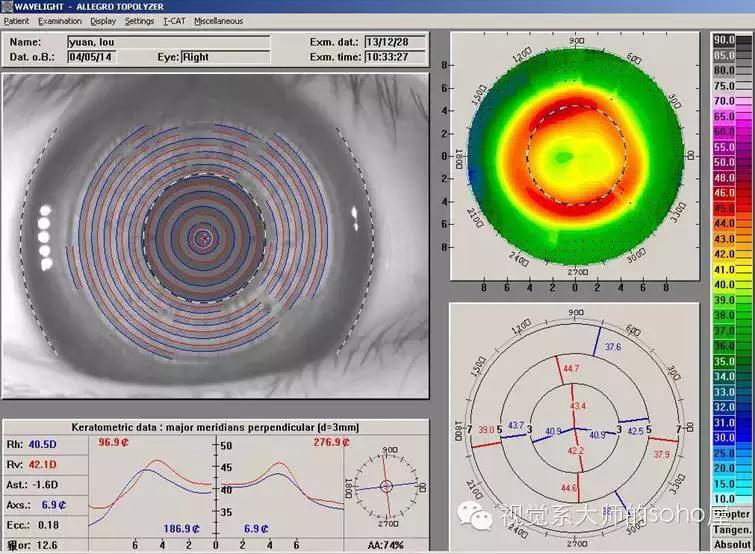Click the 39.0 value in zone diagram
Viewport: 755px width, 554px height.
486,429
